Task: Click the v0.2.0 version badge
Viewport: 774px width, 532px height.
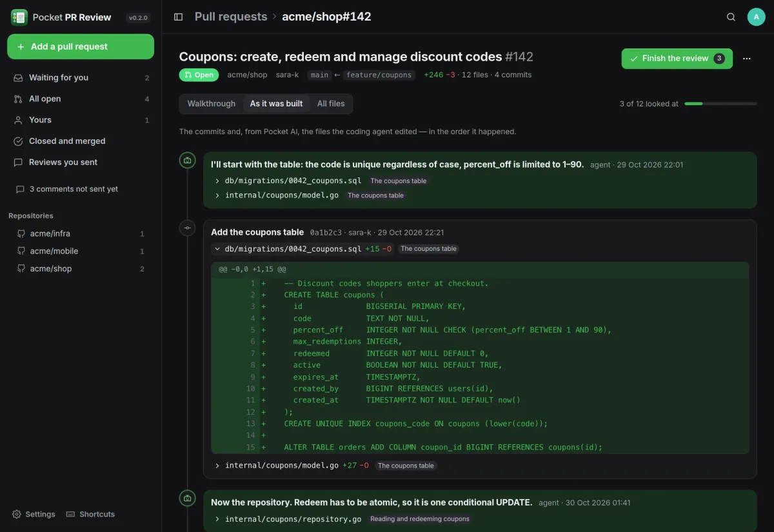Action: (139, 17)
